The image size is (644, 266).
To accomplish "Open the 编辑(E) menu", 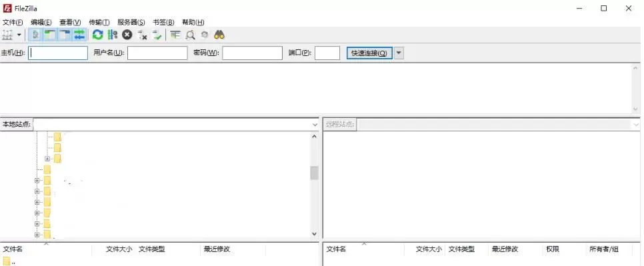I will point(41,22).
